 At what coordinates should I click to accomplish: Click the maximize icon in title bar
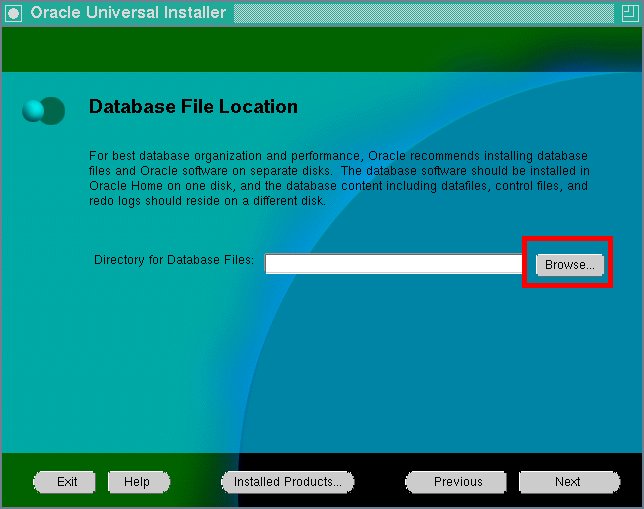(x=629, y=13)
